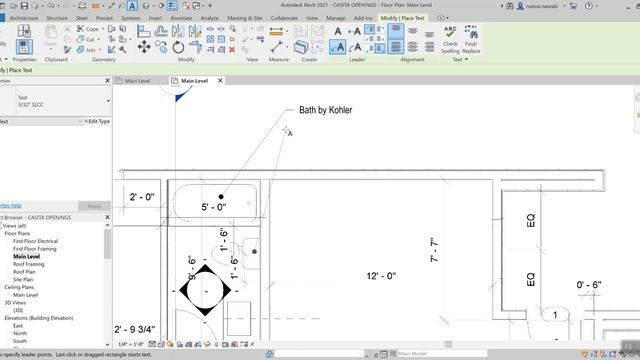
Task: Switch to the Manage ribbon tab
Action: [x=336, y=18]
